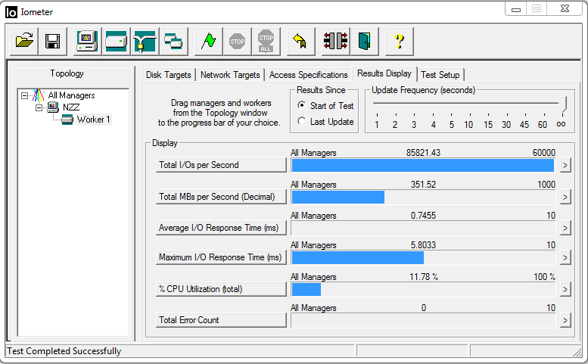Image resolution: width=588 pixels, height=364 pixels.
Task: Open the About Iometer help icon
Action: point(400,41)
